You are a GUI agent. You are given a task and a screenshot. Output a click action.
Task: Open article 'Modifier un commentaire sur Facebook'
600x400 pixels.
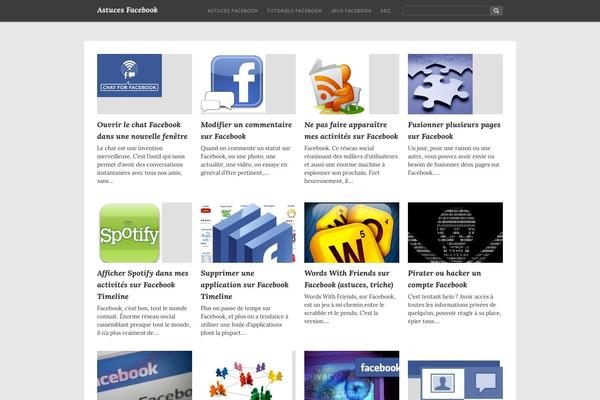click(246, 131)
